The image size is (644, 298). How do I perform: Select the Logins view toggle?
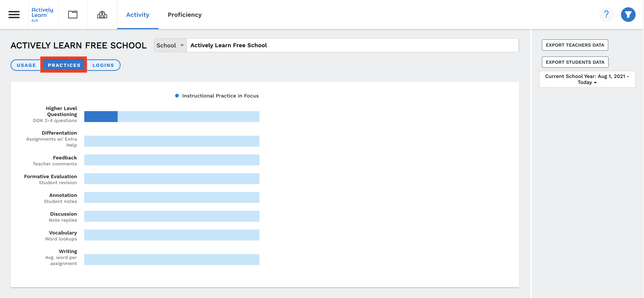tap(103, 65)
